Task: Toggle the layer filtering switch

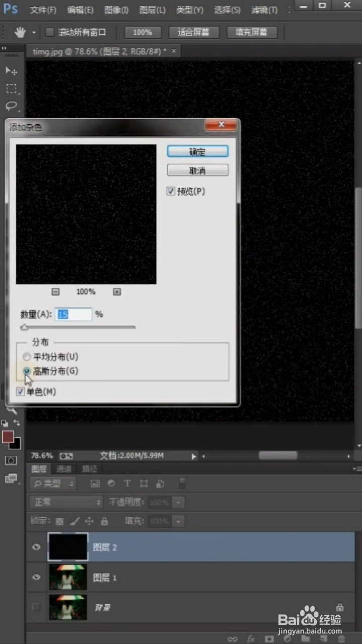Action: 182,484
